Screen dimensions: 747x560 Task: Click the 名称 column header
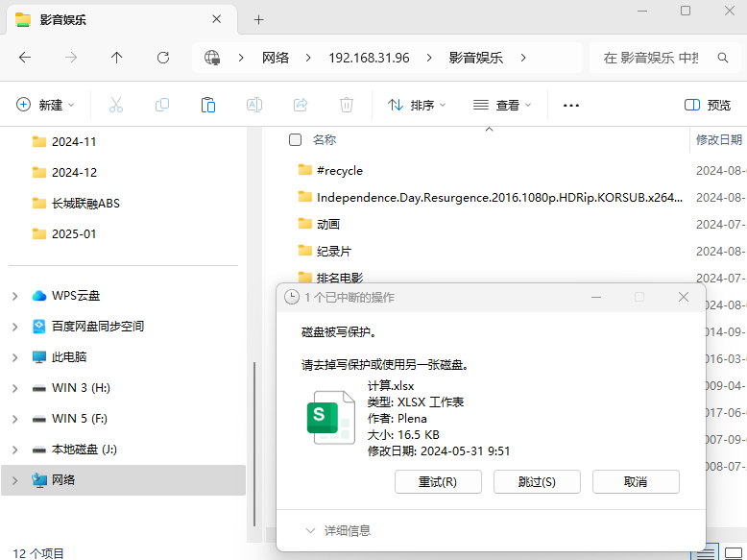tap(325, 139)
